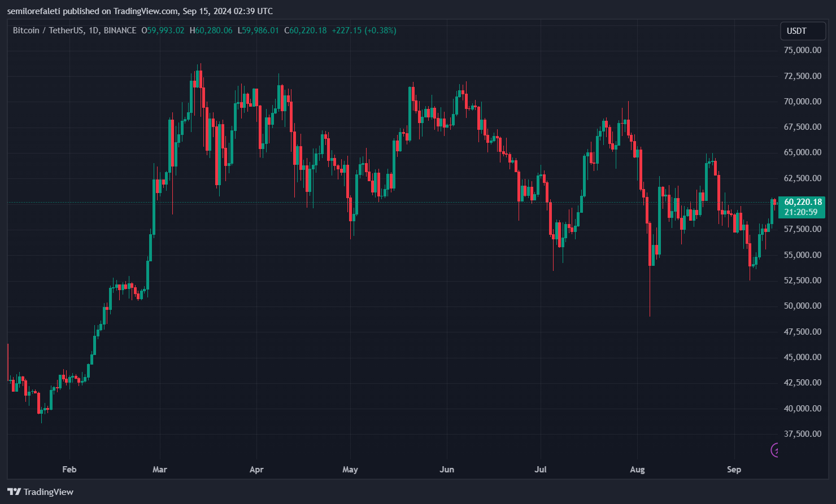Viewport: 836px width, 504px height.
Task: Click the 57,500.00 price axis label
Action: coord(803,229)
